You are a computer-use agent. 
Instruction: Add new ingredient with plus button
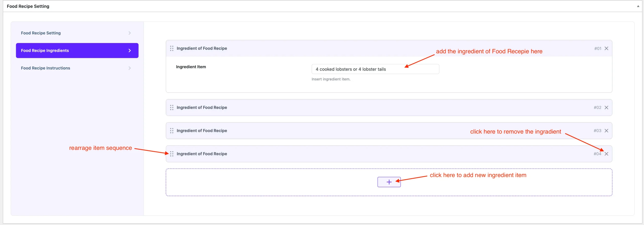click(389, 182)
